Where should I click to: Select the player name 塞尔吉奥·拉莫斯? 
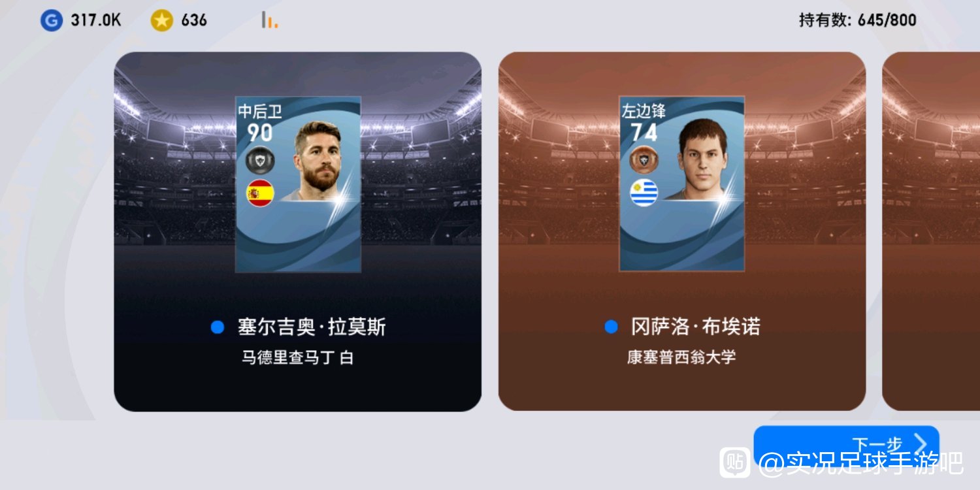312,327
